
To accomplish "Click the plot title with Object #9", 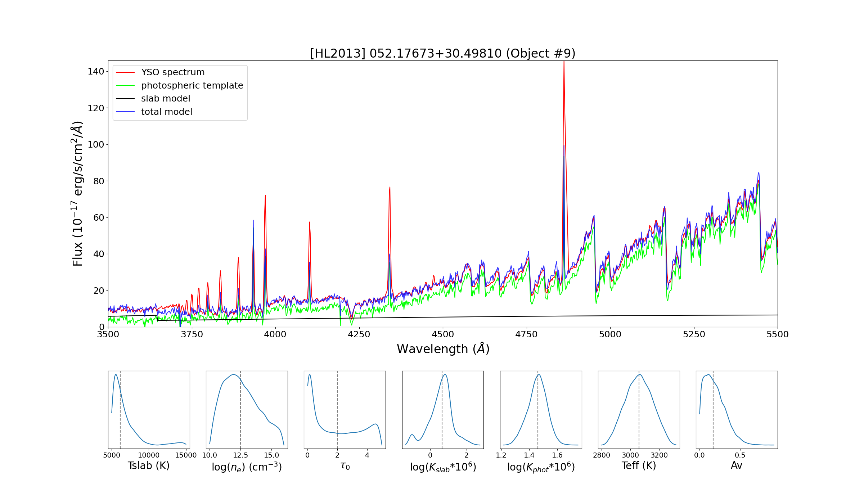I will (x=442, y=53).
